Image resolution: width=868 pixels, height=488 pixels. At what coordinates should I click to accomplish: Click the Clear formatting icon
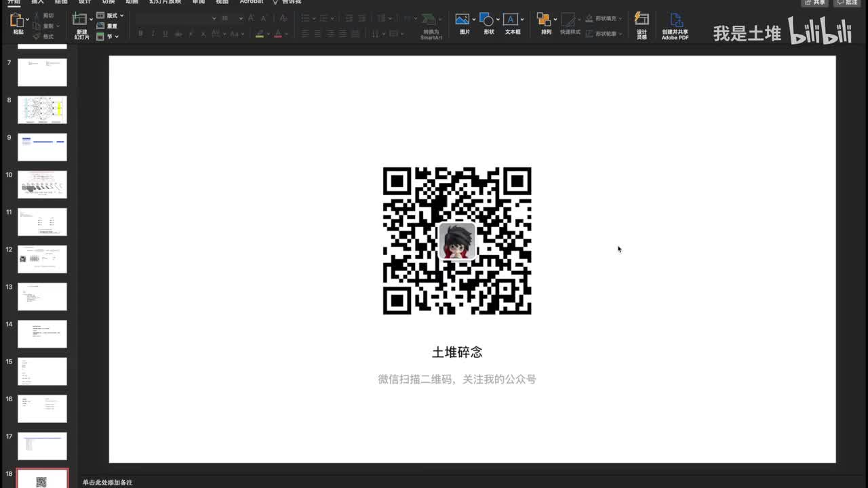point(283,18)
